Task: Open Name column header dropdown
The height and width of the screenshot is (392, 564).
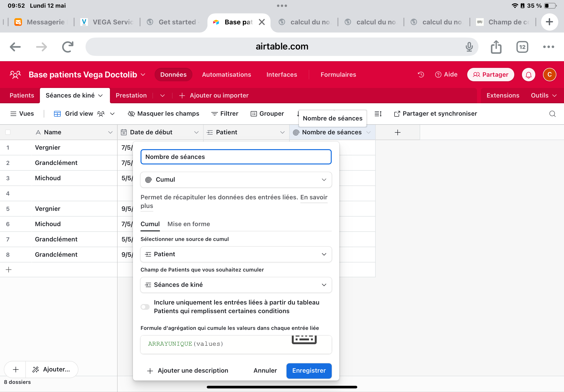Action: (x=110, y=132)
